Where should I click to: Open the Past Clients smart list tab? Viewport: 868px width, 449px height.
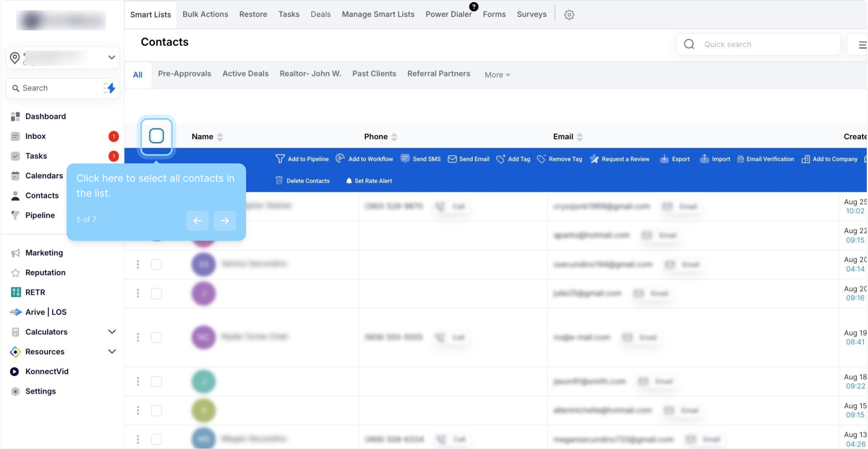374,74
